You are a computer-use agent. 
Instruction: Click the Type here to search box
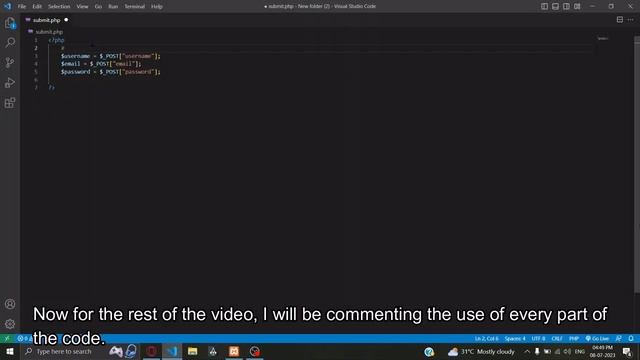(x=64, y=351)
